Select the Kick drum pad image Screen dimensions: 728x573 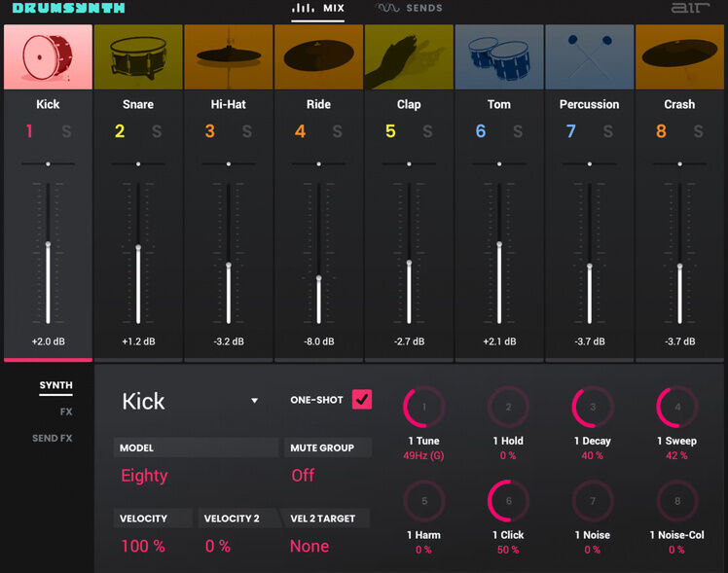48,57
